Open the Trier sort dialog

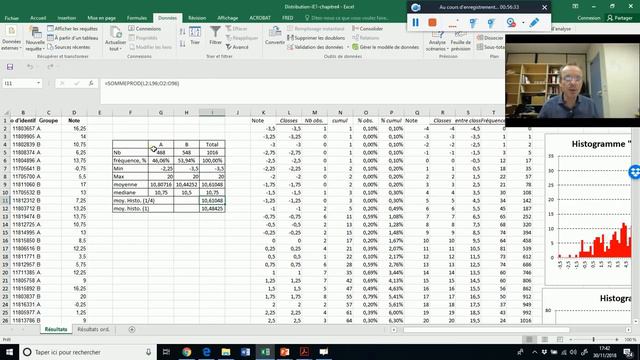(195, 35)
